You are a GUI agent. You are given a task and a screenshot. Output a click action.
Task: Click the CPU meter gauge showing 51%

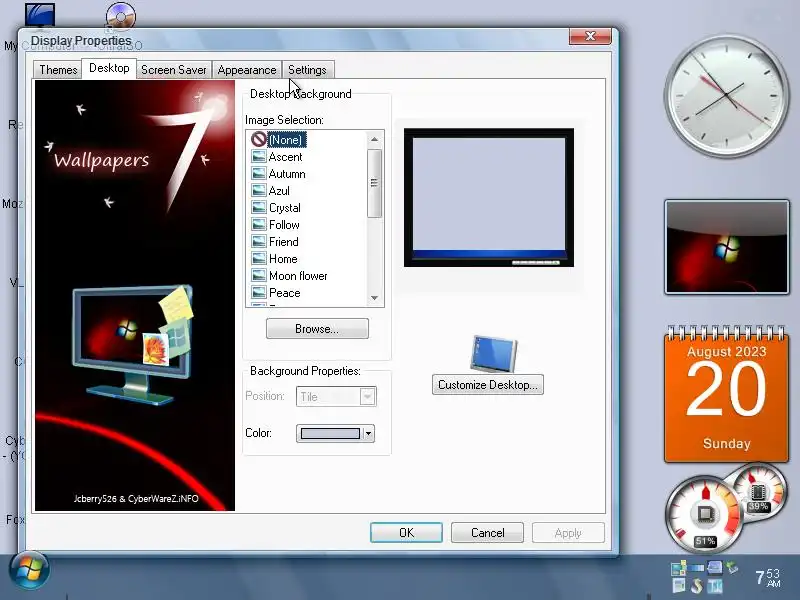(704, 514)
